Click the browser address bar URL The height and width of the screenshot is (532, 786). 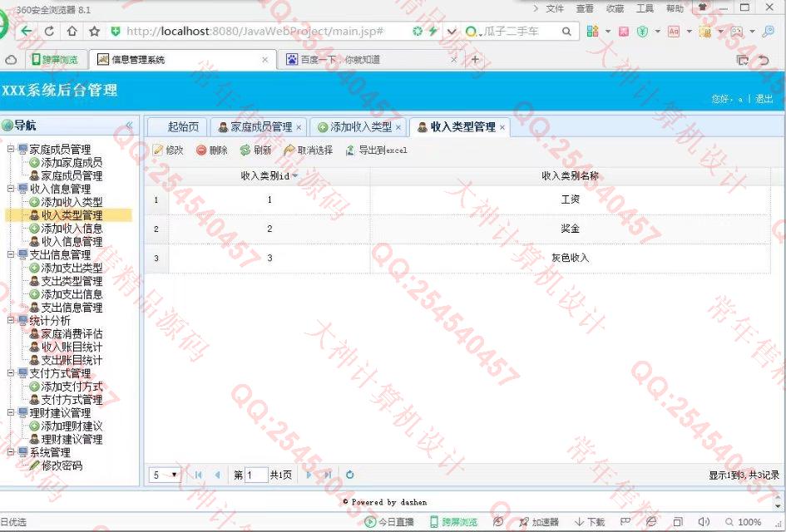coord(255,31)
